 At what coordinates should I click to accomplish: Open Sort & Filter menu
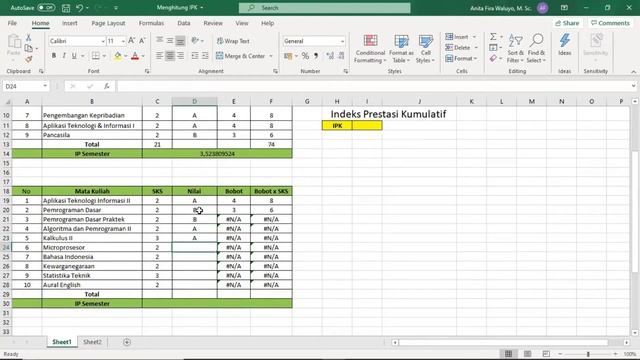516,49
